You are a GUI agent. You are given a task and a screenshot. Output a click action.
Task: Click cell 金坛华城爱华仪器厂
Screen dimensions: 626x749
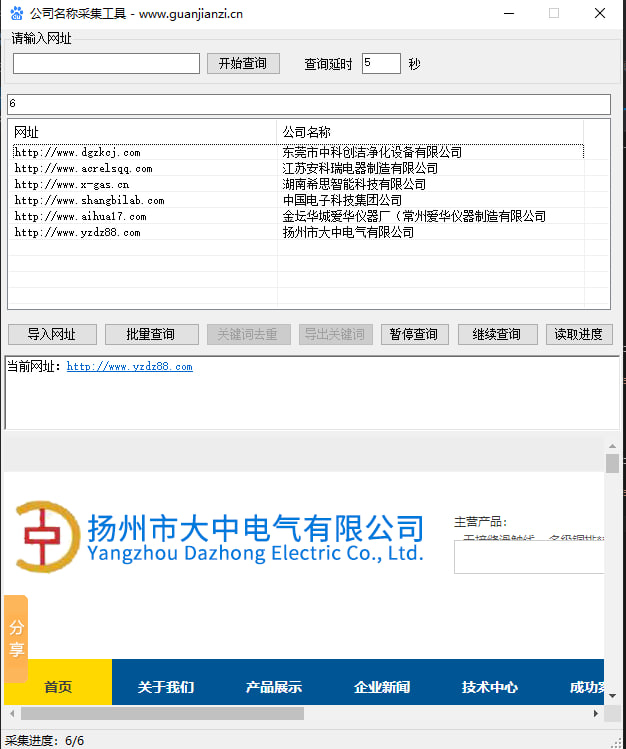[x=414, y=216]
